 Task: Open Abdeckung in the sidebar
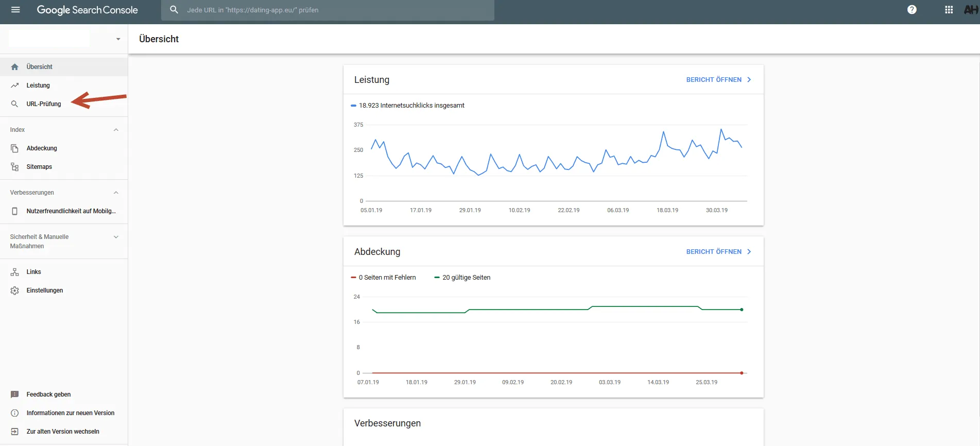[x=64, y=148]
